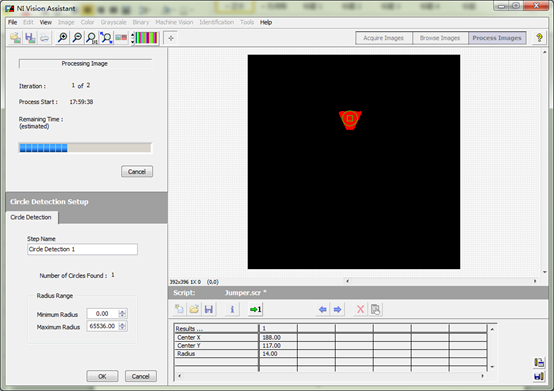The width and height of the screenshot is (554, 391).
Task: Click the Minimum Radius spinner arrows
Action: click(x=122, y=314)
